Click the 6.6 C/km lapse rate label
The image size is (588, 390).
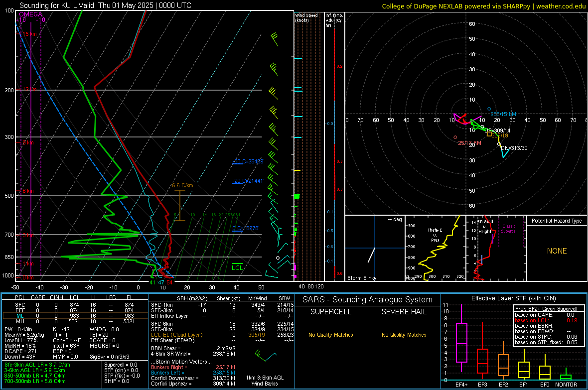tap(182, 186)
